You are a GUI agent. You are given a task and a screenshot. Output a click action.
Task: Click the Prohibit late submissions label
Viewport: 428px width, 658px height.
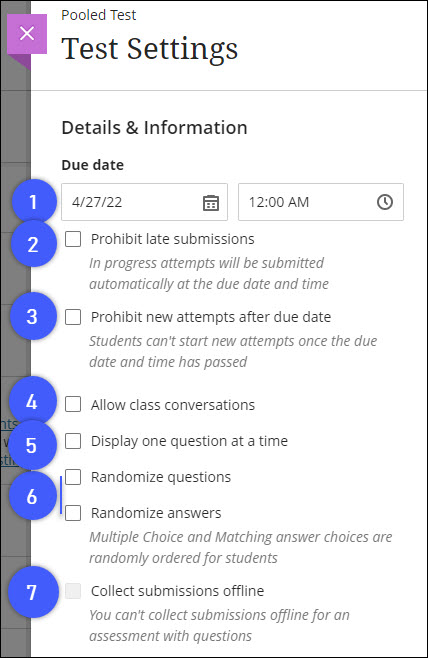(172, 239)
